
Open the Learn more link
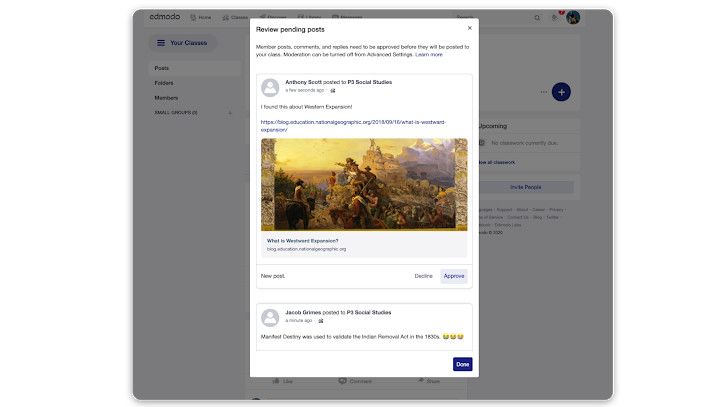point(429,55)
